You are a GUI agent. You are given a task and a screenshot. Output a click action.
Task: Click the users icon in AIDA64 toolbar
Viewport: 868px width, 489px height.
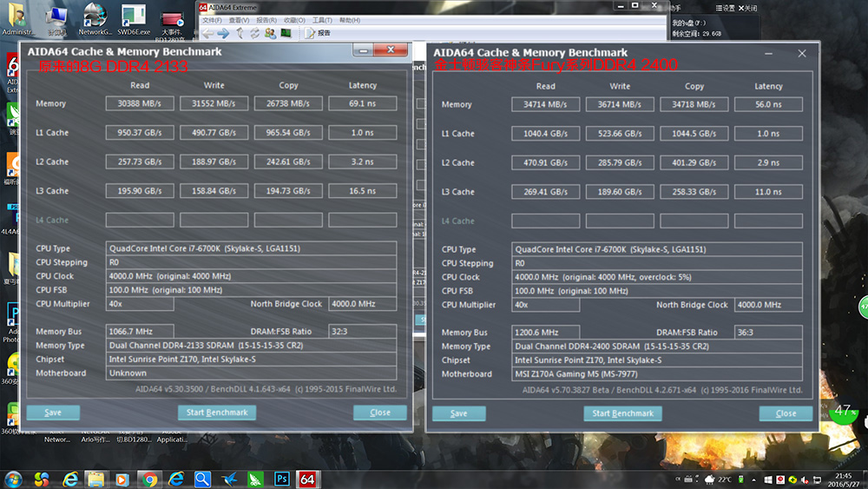[x=270, y=33]
